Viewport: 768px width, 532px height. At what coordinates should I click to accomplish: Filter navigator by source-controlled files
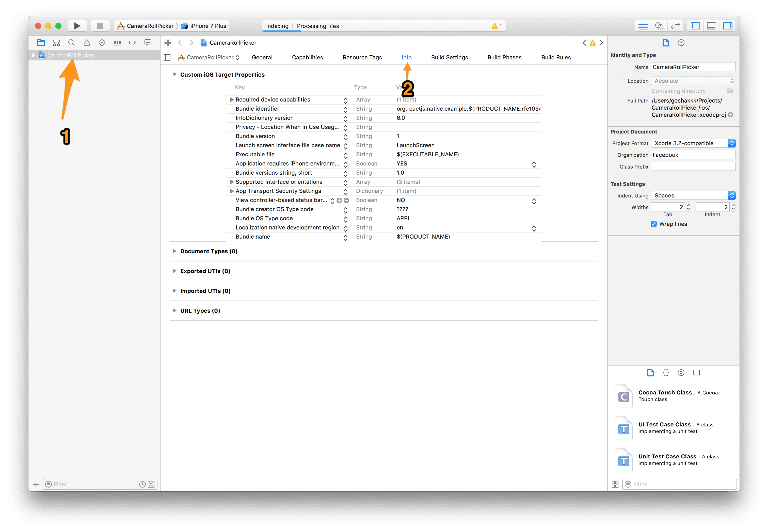151,484
